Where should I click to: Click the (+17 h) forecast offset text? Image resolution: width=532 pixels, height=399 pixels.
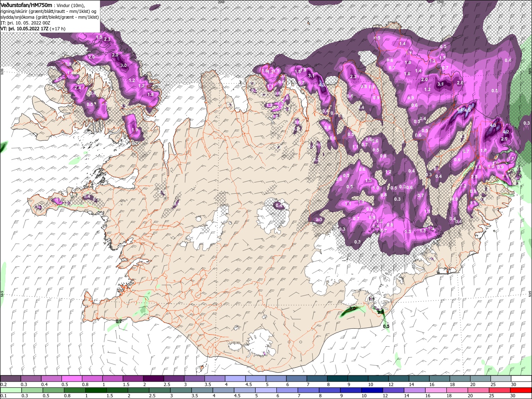click(x=58, y=29)
